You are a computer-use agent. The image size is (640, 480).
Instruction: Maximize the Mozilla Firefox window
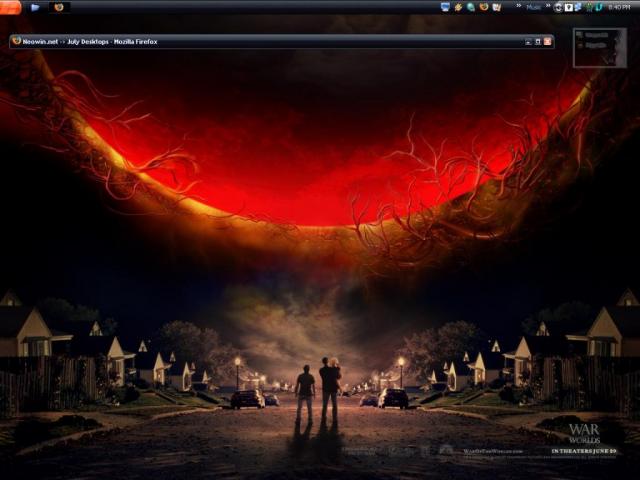click(538, 42)
